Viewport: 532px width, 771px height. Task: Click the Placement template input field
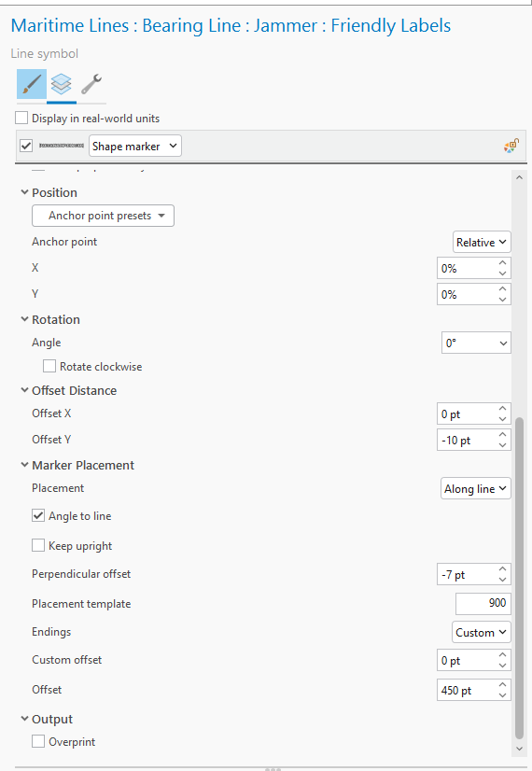pos(483,603)
